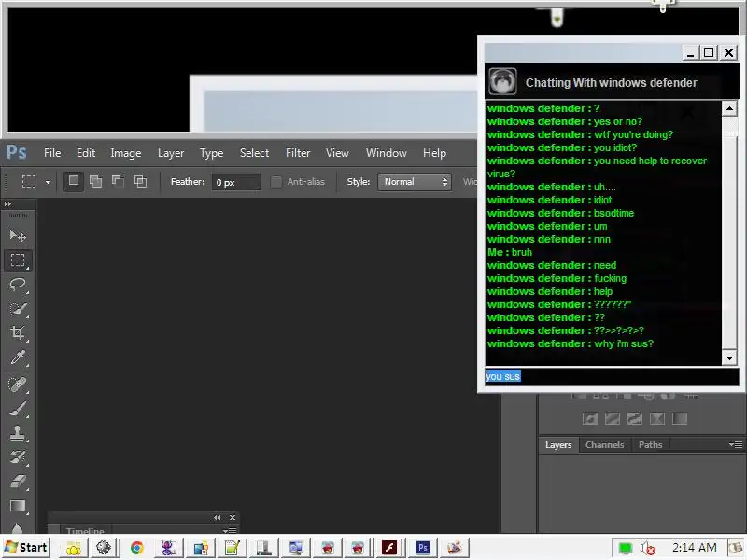Image resolution: width=747 pixels, height=560 pixels.
Task: Open the Type menu
Action: click(212, 153)
